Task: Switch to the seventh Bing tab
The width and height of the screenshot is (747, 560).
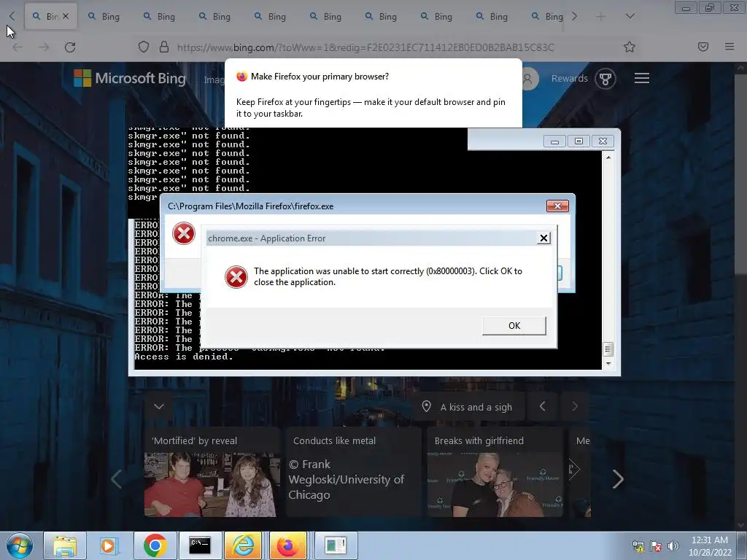Action: click(x=381, y=17)
